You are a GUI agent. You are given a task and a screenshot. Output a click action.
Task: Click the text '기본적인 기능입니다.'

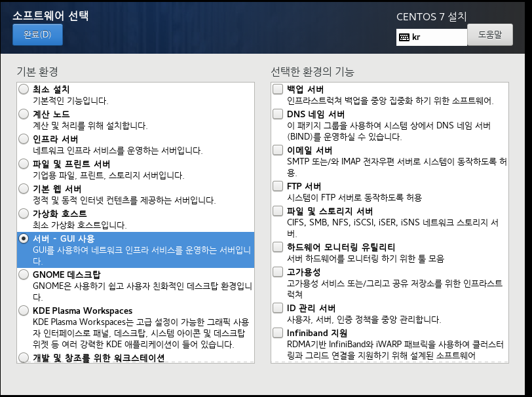click(71, 101)
